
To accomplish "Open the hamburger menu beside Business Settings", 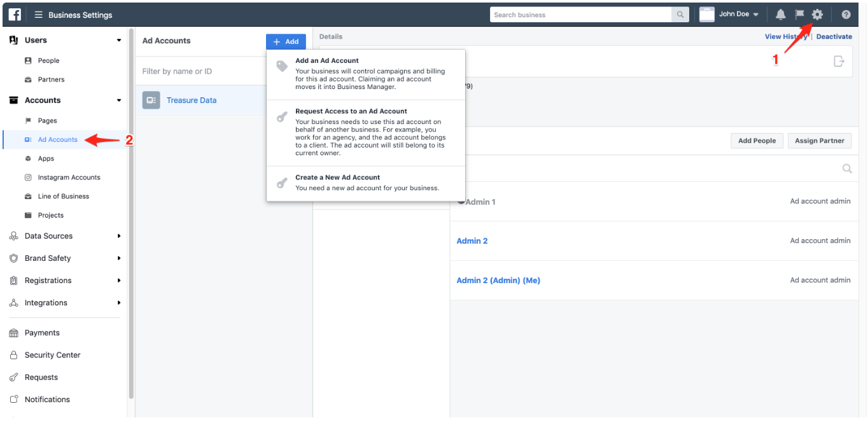I will [39, 15].
